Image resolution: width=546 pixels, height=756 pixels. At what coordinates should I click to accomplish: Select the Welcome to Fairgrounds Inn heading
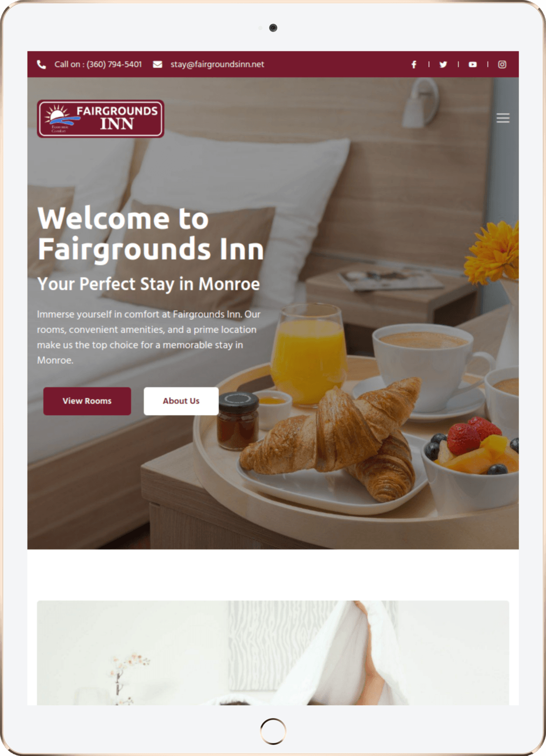tap(151, 233)
